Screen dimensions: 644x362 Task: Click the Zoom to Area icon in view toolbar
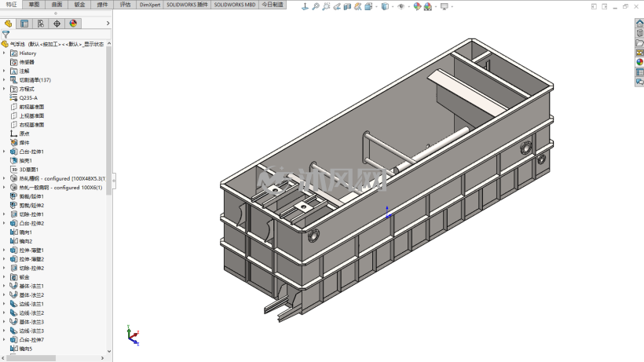(326, 6)
